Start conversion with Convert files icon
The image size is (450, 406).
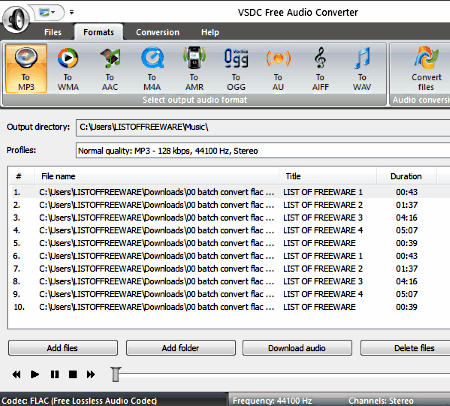(x=426, y=69)
